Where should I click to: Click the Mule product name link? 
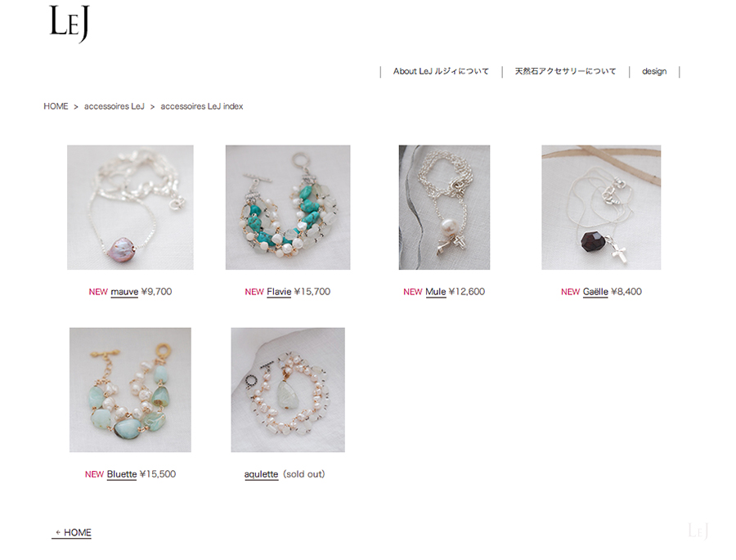(x=436, y=292)
